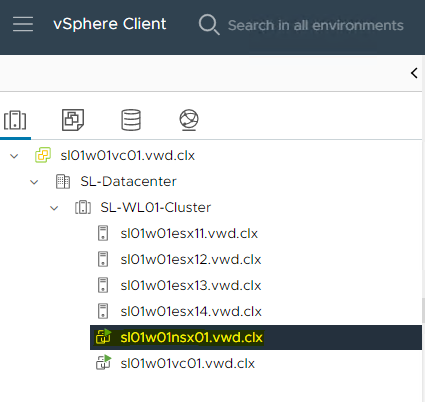Collapse the sl01w01vc01.vwd.clx vCenter node
This screenshot has height=402, width=425.
tap(14, 156)
